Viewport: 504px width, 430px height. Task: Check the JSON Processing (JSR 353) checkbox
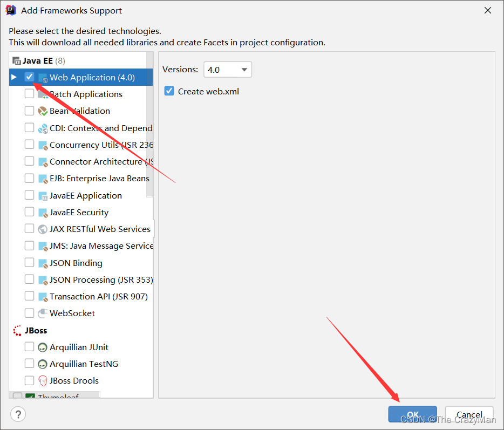(x=29, y=279)
